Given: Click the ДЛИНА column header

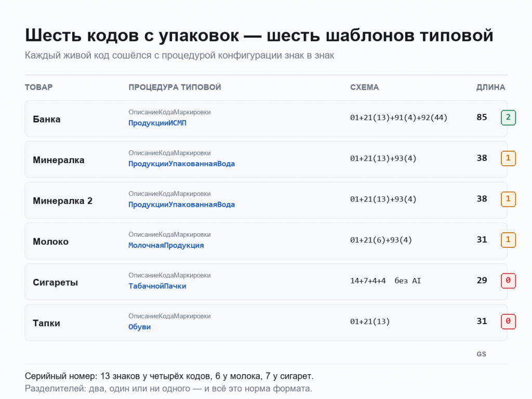Looking at the screenshot, I should coord(490,87).
